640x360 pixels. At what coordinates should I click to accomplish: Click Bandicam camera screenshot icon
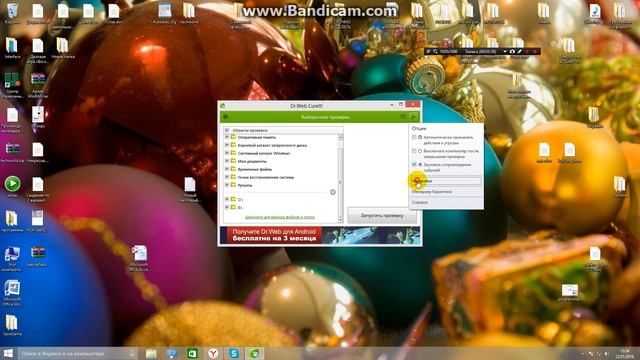512,51
